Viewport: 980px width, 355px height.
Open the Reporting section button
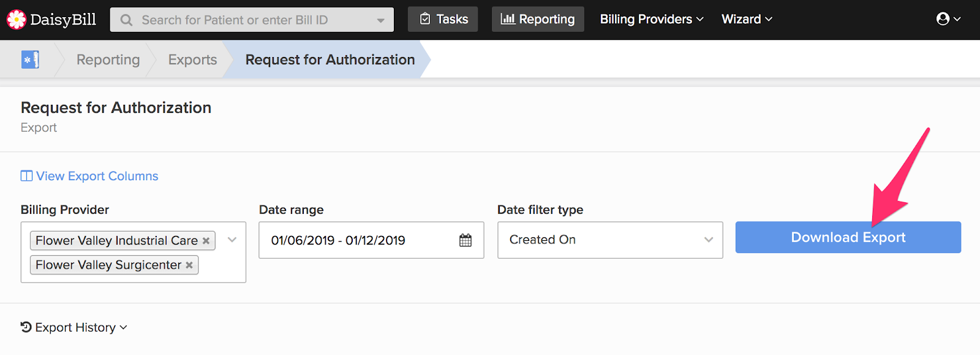pyautogui.click(x=538, y=19)
